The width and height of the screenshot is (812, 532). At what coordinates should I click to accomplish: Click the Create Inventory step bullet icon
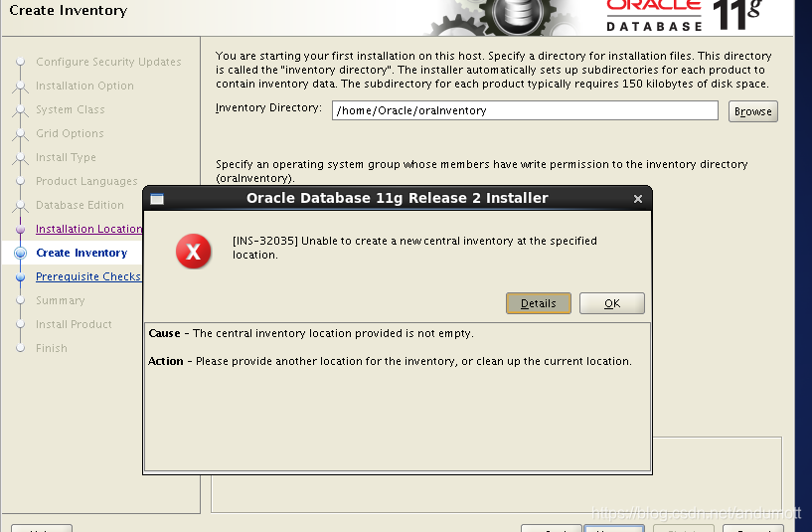[x=20, y=253]
